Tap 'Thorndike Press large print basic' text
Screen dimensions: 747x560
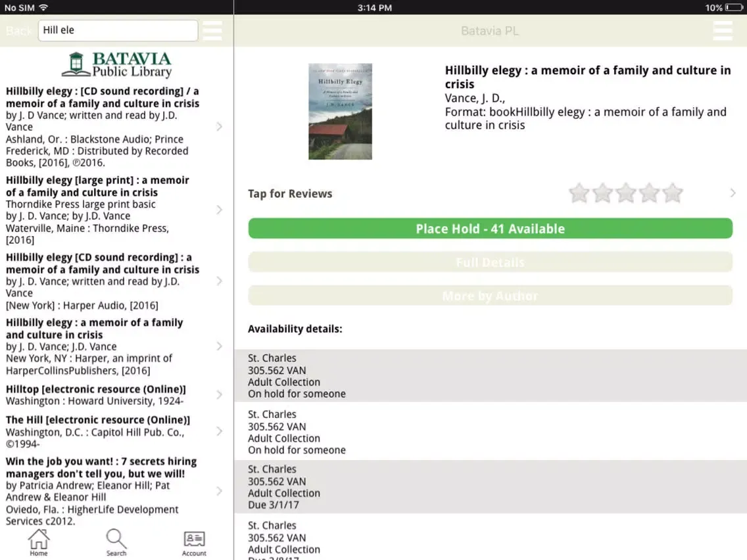(x=80, y=204)
